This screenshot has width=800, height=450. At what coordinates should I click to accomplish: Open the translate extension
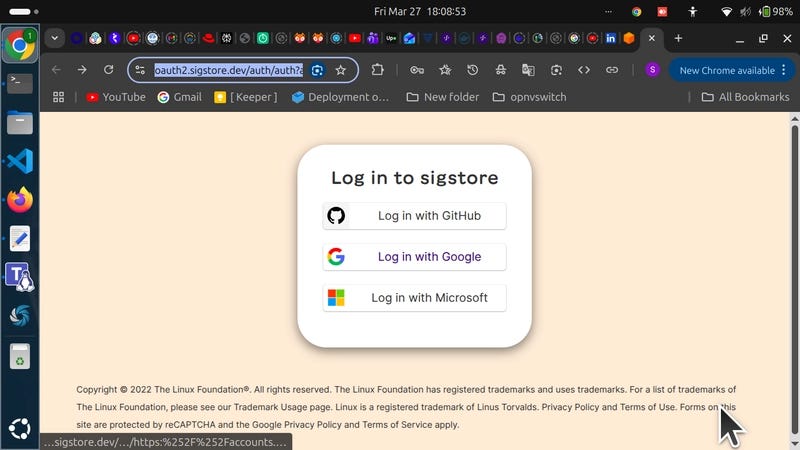(528, 70)
